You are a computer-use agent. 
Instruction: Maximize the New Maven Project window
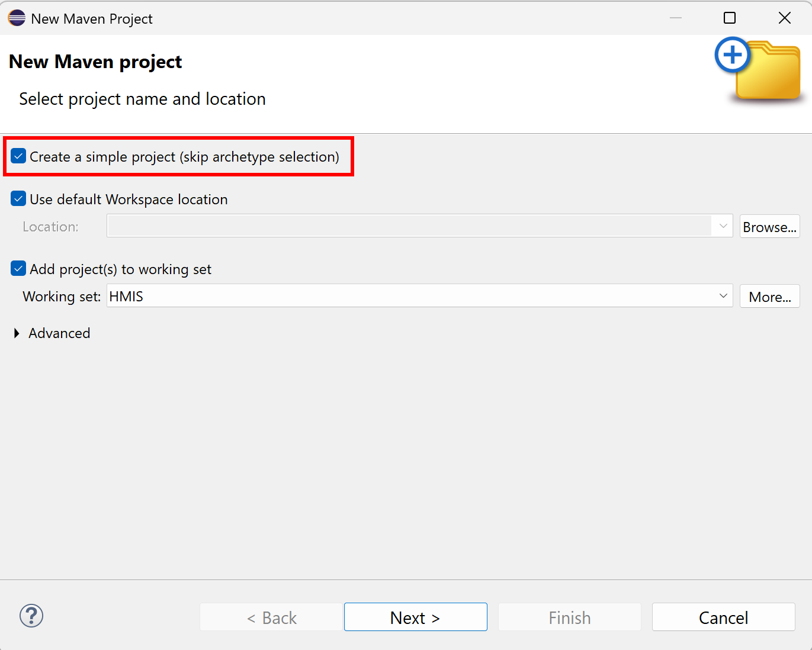pos(730,18)
